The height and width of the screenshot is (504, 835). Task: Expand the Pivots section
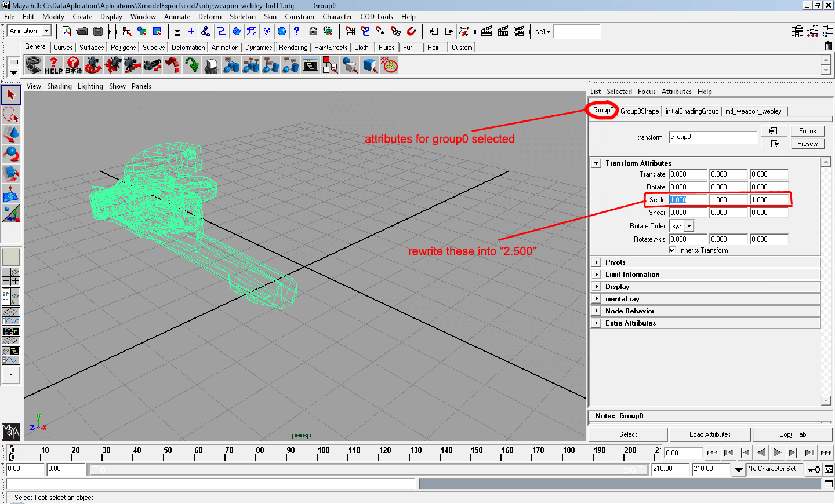coord(596,262)
